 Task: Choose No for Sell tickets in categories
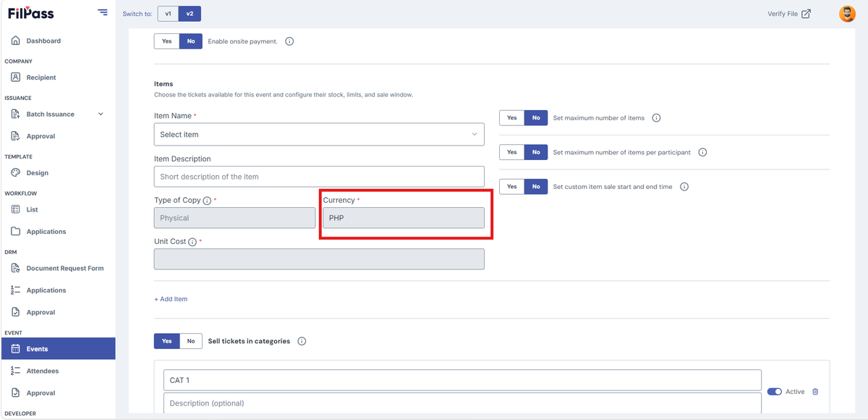pyautogui.click(x=191, y=341)
